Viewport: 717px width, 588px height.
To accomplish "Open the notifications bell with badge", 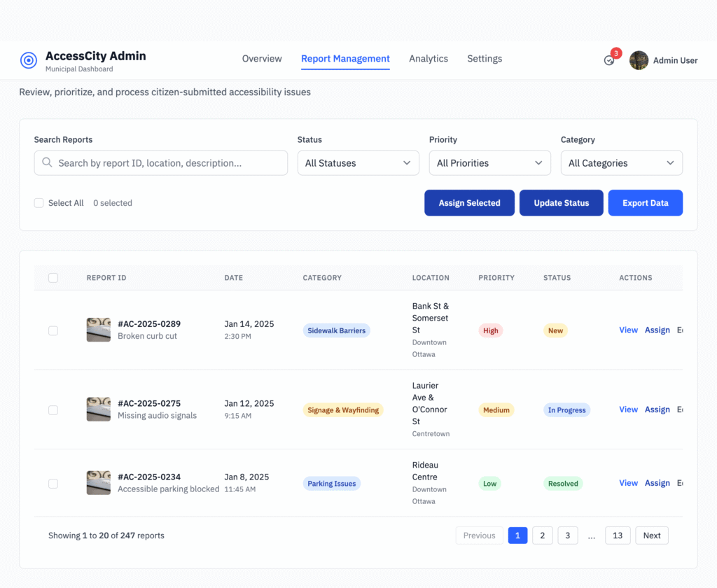I will coord(609,60).
